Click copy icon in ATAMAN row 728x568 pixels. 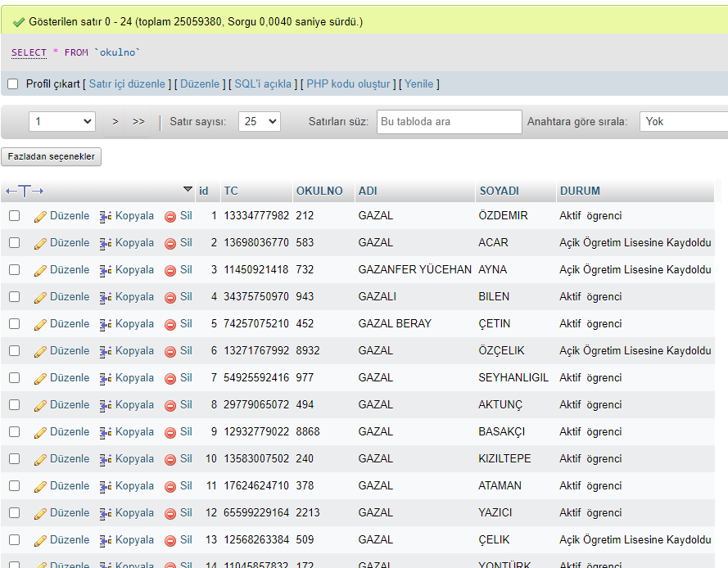click(106, 486)
